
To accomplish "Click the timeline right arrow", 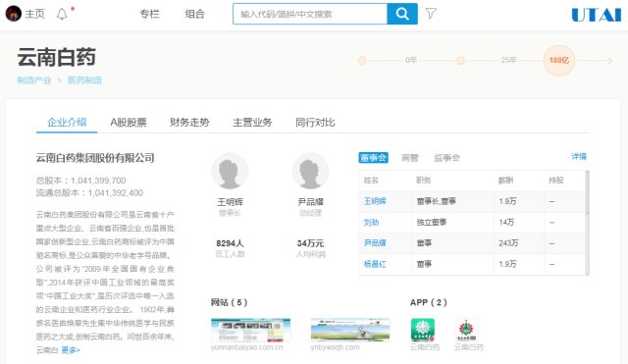I will point(609,61).
